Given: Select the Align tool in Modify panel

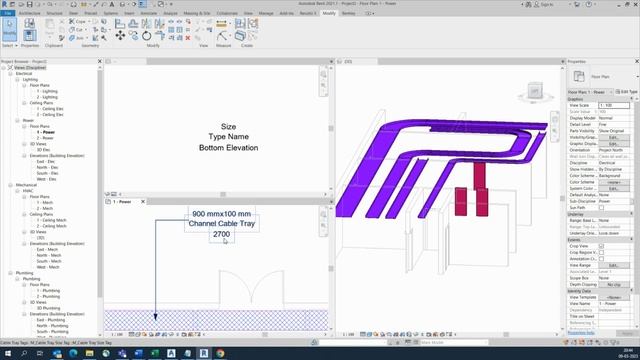Looking at the screenshot, I should point(120,24).
